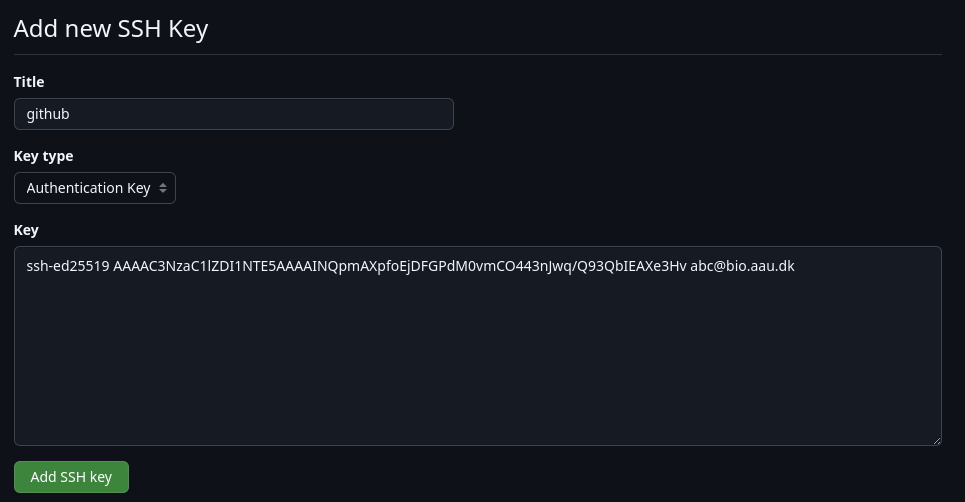
Task: Click the Add new SSH Key heading
Action: 111,28
